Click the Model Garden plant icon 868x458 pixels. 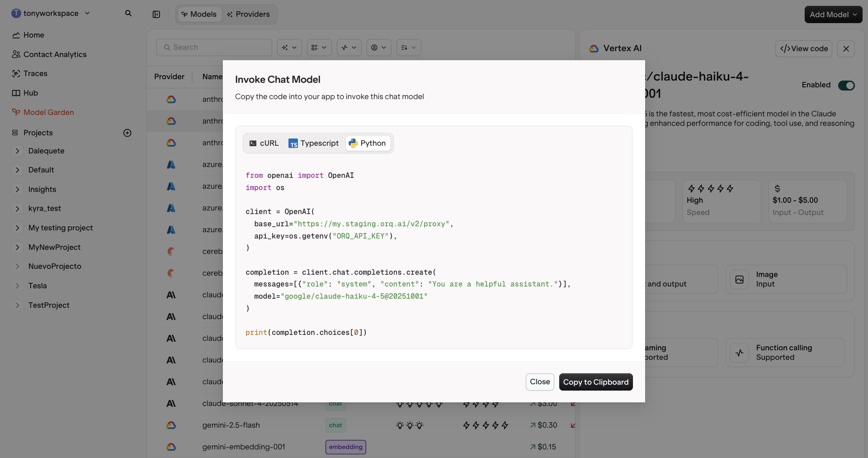coord(16,112)
